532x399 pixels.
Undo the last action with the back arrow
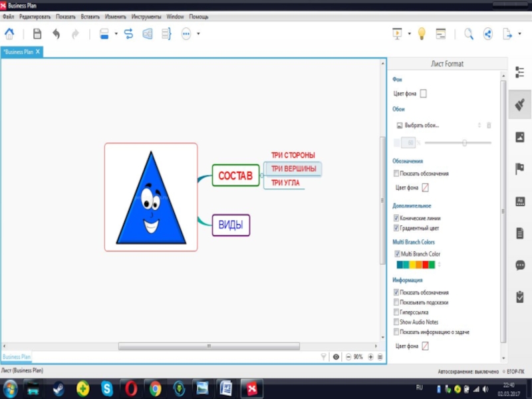coord(56,34)
